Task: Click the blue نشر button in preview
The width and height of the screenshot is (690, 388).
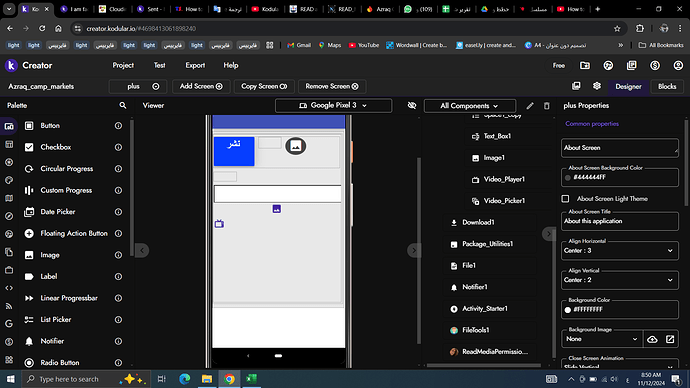Action: [234, 151]
